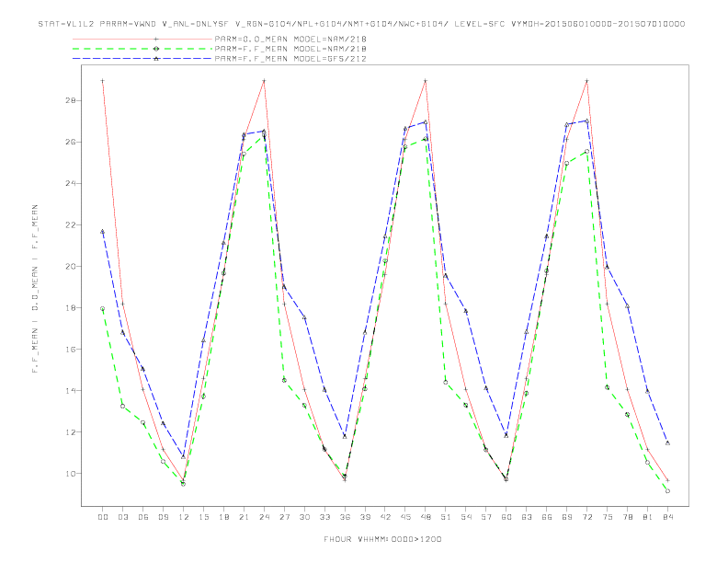Click y-axis tick label 26
Viewport: 728px width, 563px height.
(69, 142)
